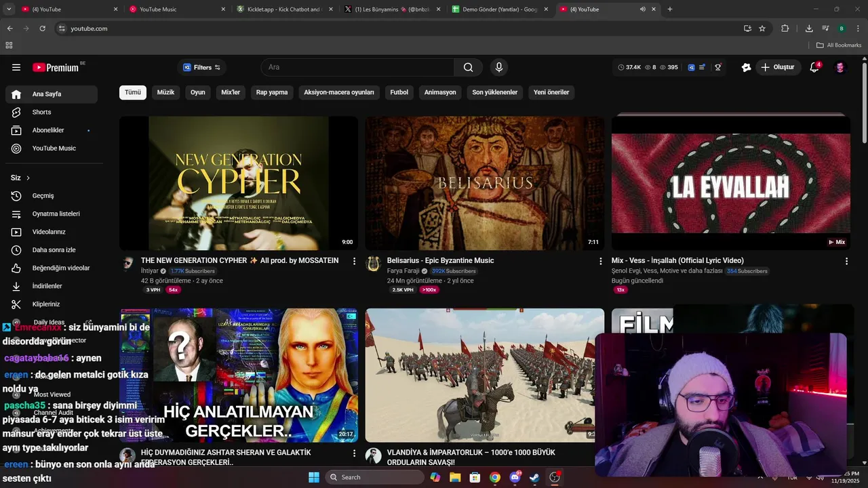Open the NEW GENERATION CYPHER thumbnail
This screenshot has width=868, height=488.
click(239, 183)
